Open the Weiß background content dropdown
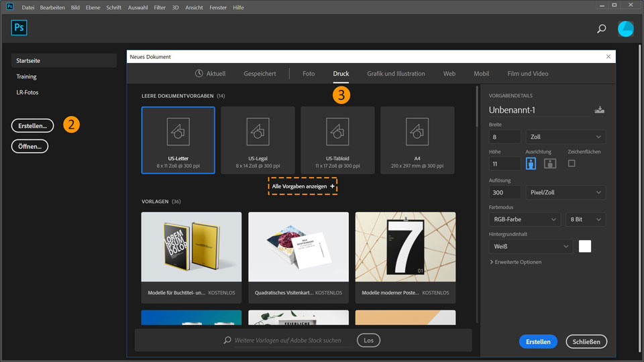 (531, 246)
